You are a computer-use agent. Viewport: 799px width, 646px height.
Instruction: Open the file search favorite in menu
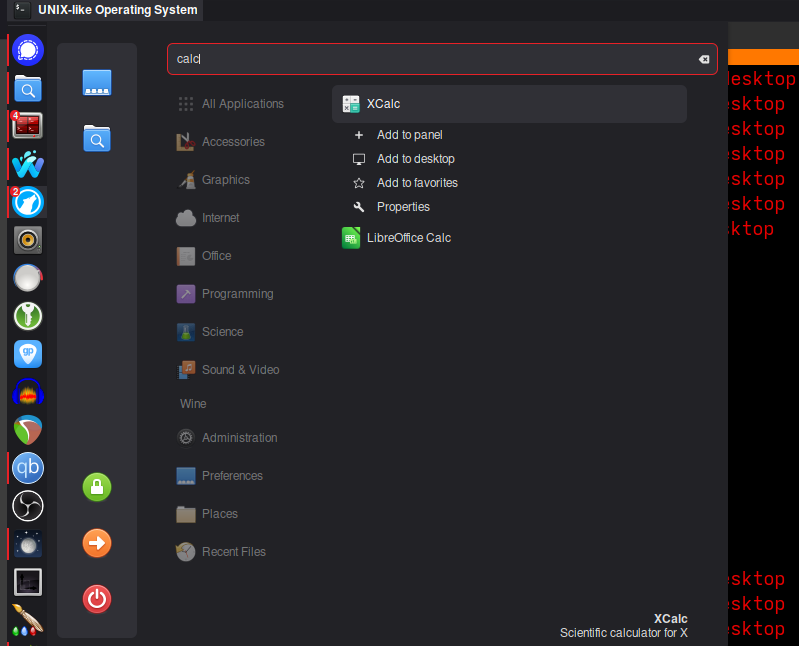(x=97, y=138)
